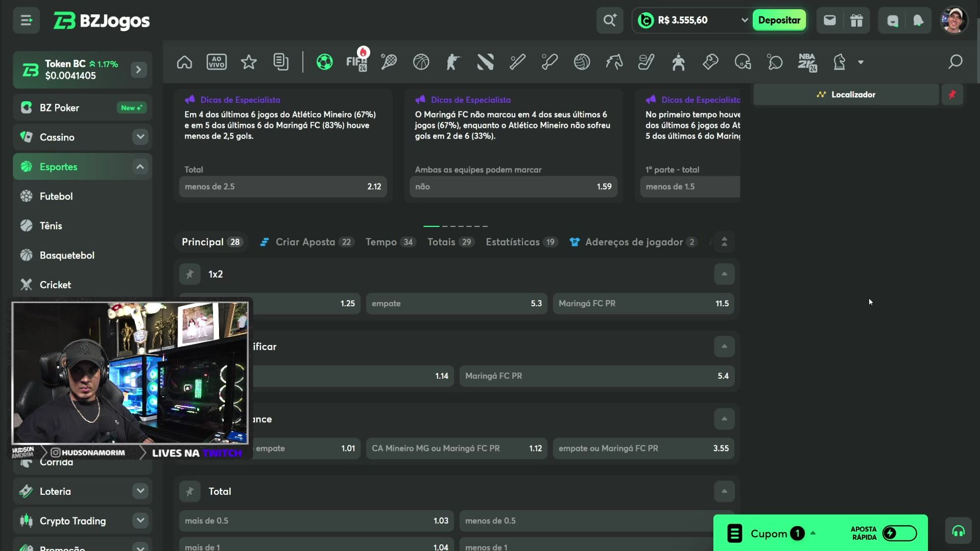Open the chat bubble icon in header
This screenshot has height=551, width=980.
[x=892, y=20]
